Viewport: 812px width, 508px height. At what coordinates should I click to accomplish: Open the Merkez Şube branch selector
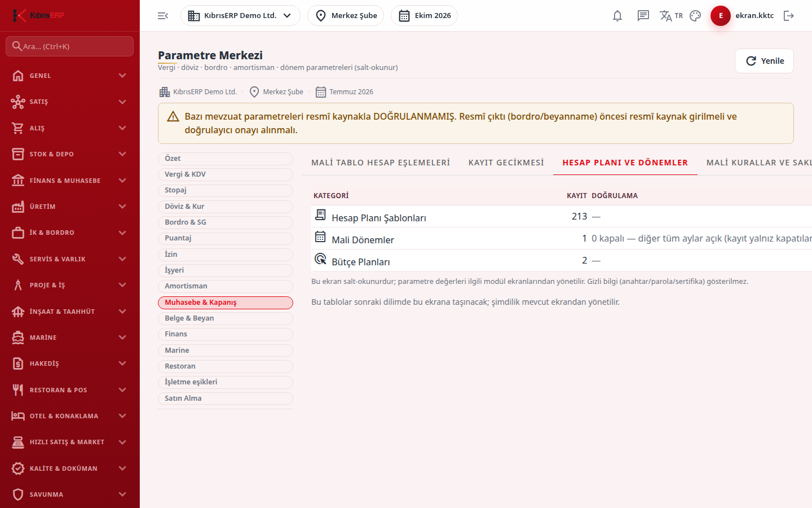point(346,16)
